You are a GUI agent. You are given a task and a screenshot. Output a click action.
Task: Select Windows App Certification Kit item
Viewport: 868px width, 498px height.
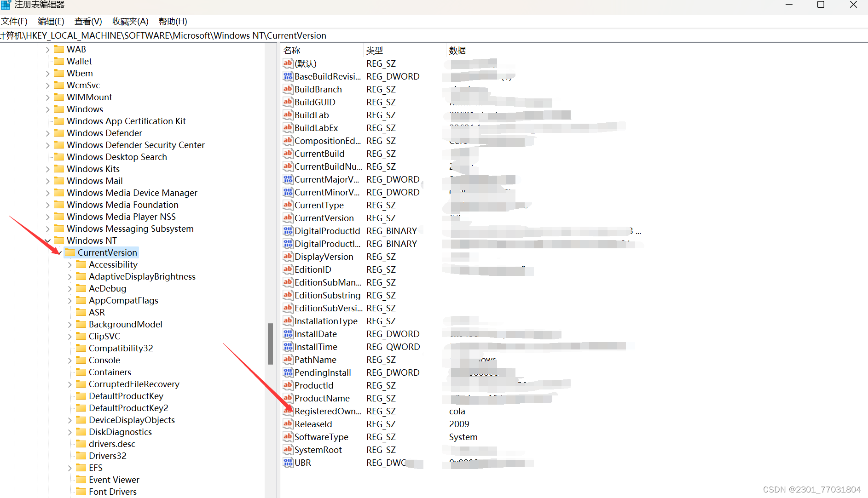126,121
